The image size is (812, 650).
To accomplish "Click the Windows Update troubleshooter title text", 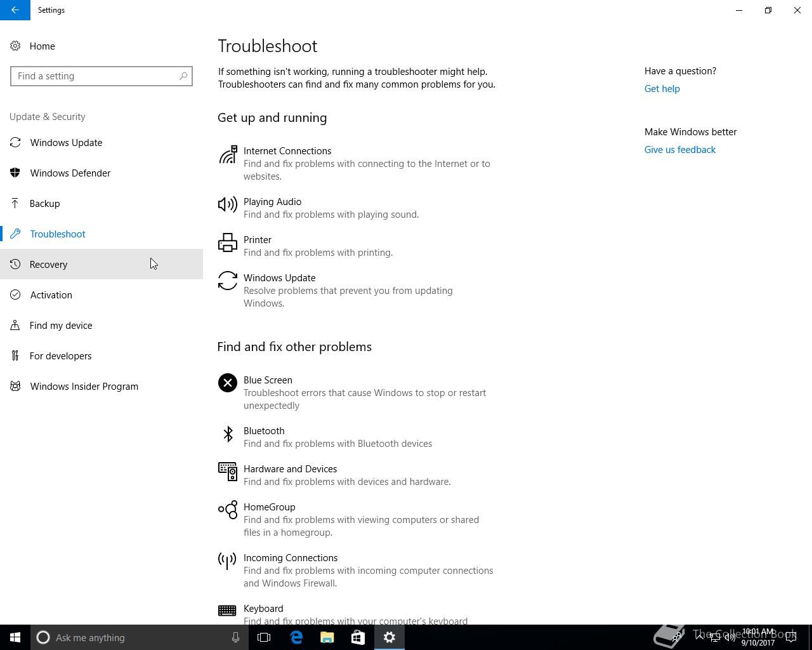I will click(280, 278).
